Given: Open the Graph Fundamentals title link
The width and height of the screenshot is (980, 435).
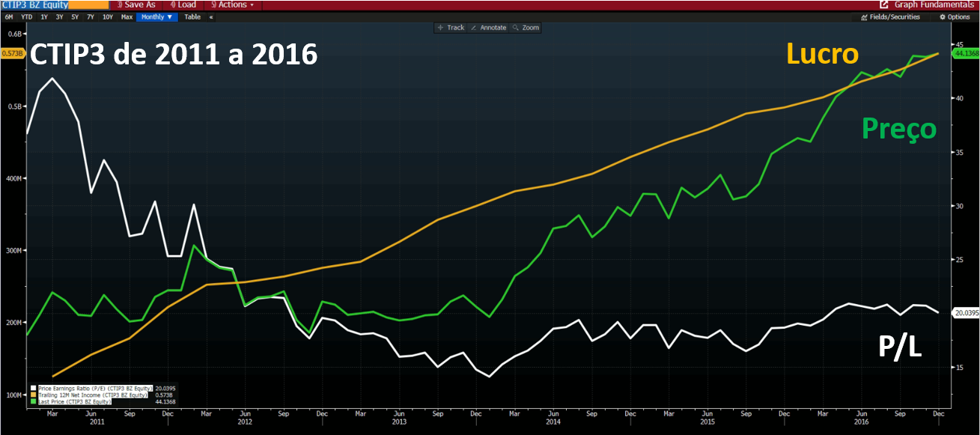Looking at the screenshot, I should coord(934,4).
